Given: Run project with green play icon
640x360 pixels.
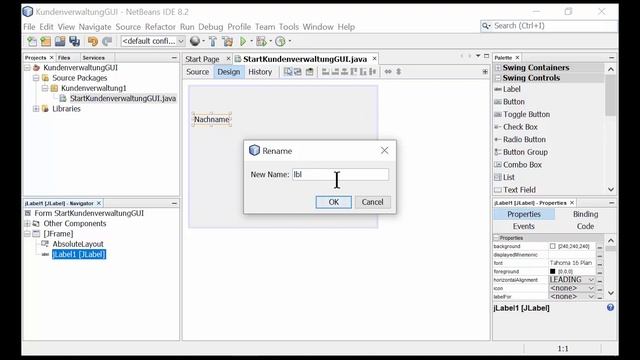Looking at the screenshot, I should coord(243,41).
